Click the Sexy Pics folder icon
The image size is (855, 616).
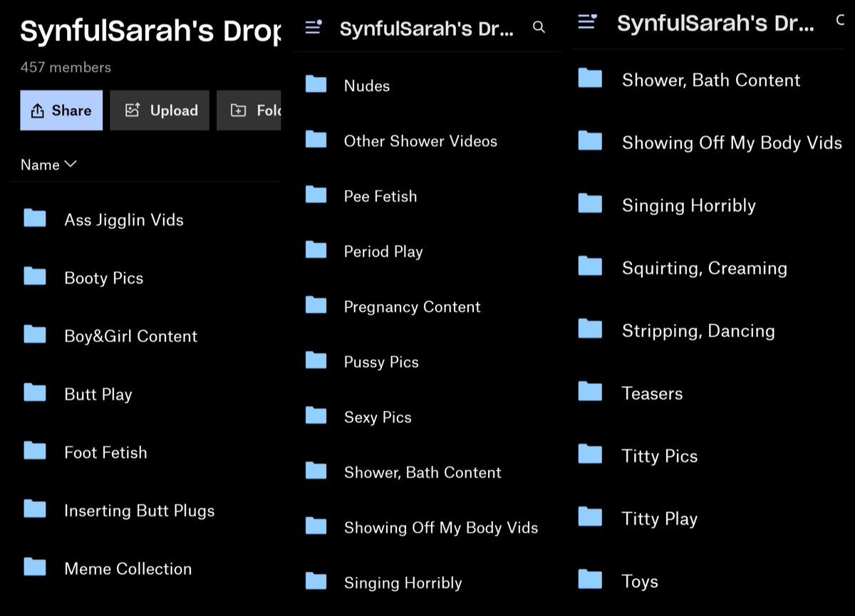click(x=316, y=416)
